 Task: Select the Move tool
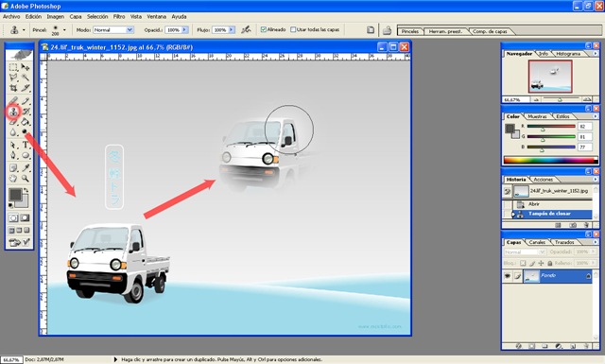point(26,67)
